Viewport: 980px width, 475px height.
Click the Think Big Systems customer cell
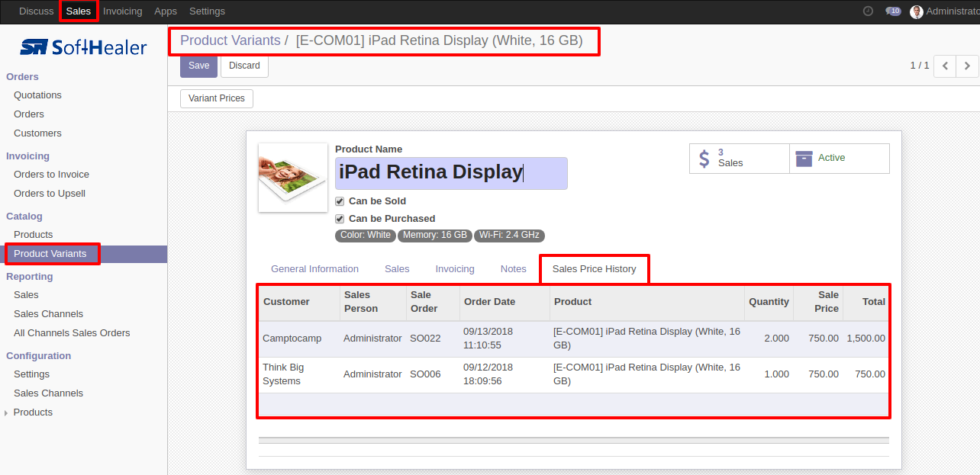coord(299,375)
